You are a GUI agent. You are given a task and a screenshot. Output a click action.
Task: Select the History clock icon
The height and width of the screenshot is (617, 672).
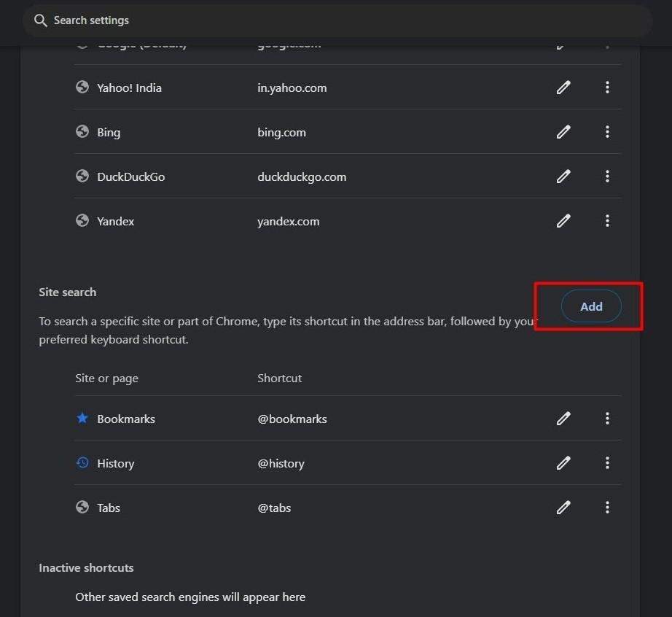82,462
